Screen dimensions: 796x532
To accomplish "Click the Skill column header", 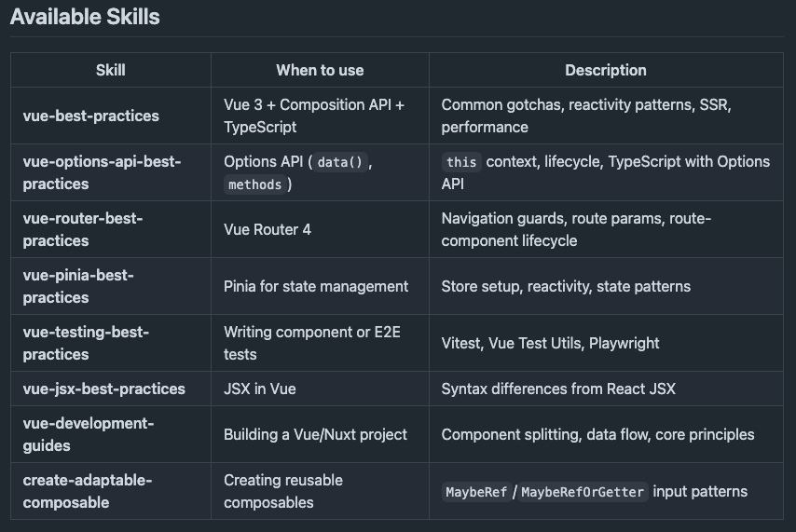I will click(110, 70).
